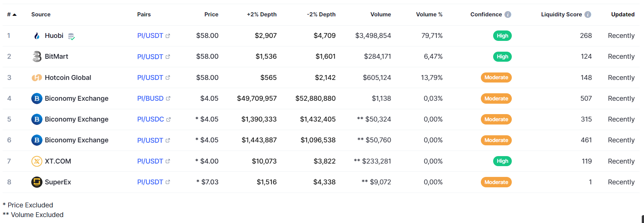Open Biconomy PI/BUSD pair link
Viewport: 644px width, 223px height.
(150, 98)
